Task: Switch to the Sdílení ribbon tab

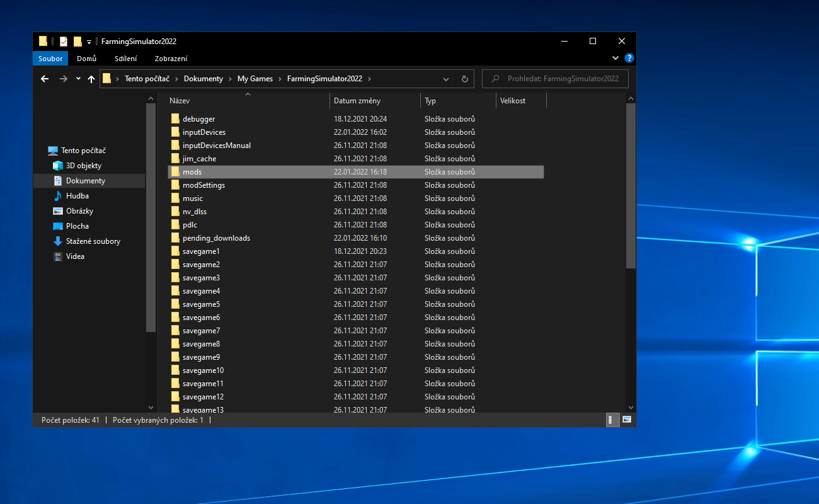Action: pyautogui.click(x=126, y=59)
